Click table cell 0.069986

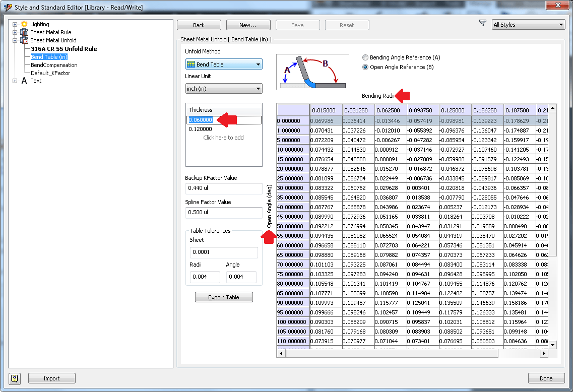(x=326, y=120)
